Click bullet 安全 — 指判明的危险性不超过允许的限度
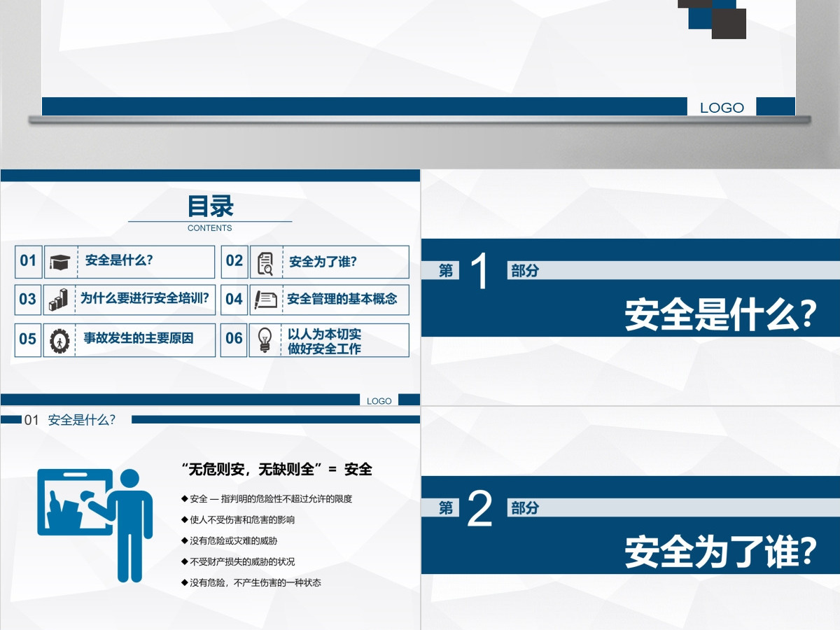The image size is (840, 630). [x=266, y=499]
